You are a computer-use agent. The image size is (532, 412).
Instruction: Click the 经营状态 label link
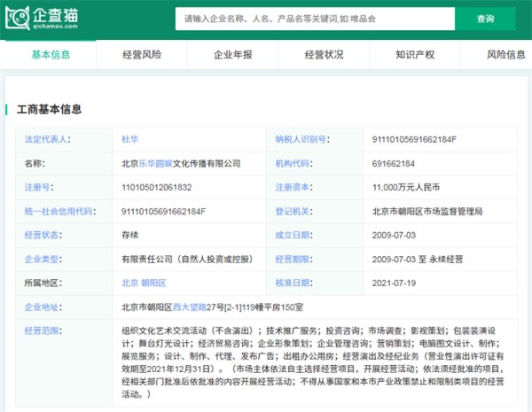click(42, 235)
